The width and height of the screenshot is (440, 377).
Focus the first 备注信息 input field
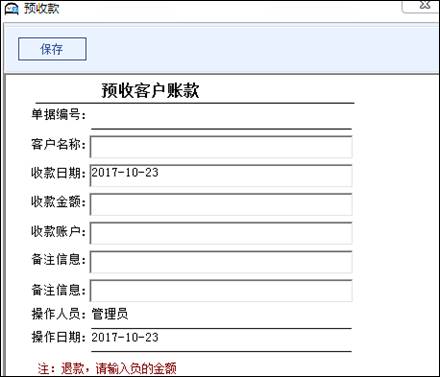[x=221, y=262]
